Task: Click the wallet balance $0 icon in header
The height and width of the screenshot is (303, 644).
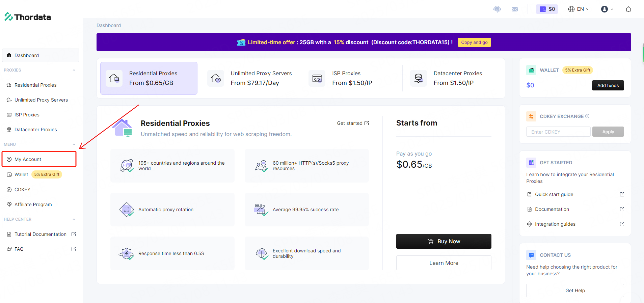Action: click(547, 9)
